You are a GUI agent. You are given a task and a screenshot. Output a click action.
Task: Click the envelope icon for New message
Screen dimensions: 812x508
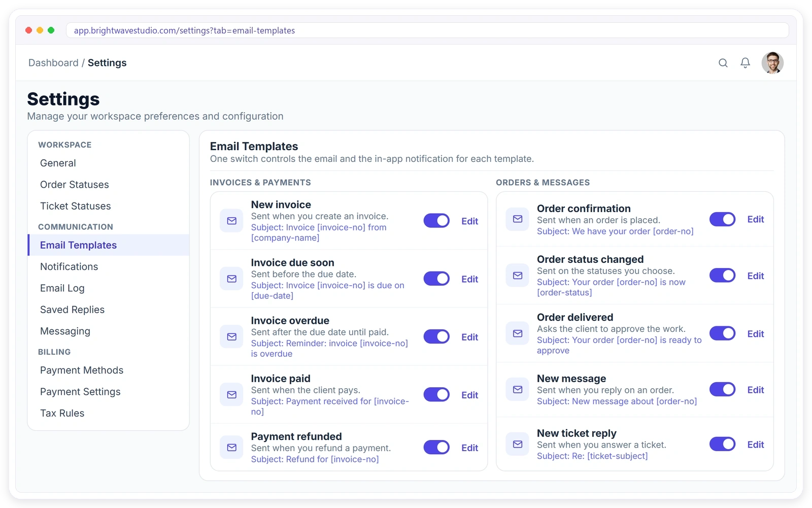[x=518, y=390]
